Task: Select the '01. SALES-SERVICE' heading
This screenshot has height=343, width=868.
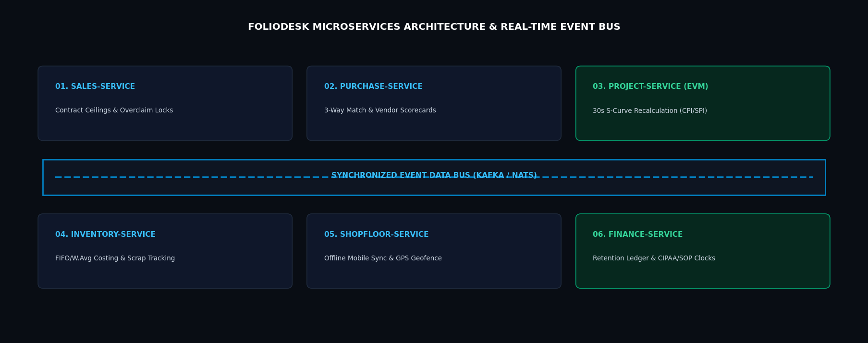Action: [95, 86]
